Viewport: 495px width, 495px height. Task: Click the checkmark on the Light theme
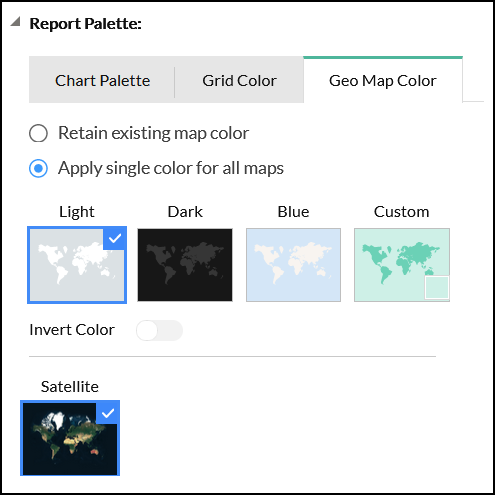coord(115,238)
